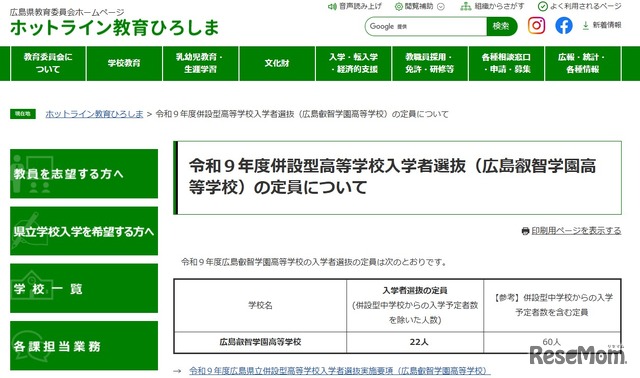Image resolution: width=640 pixels, height=378 pixels.
Task: Focus the Google search input field
Action: [425, 27]
